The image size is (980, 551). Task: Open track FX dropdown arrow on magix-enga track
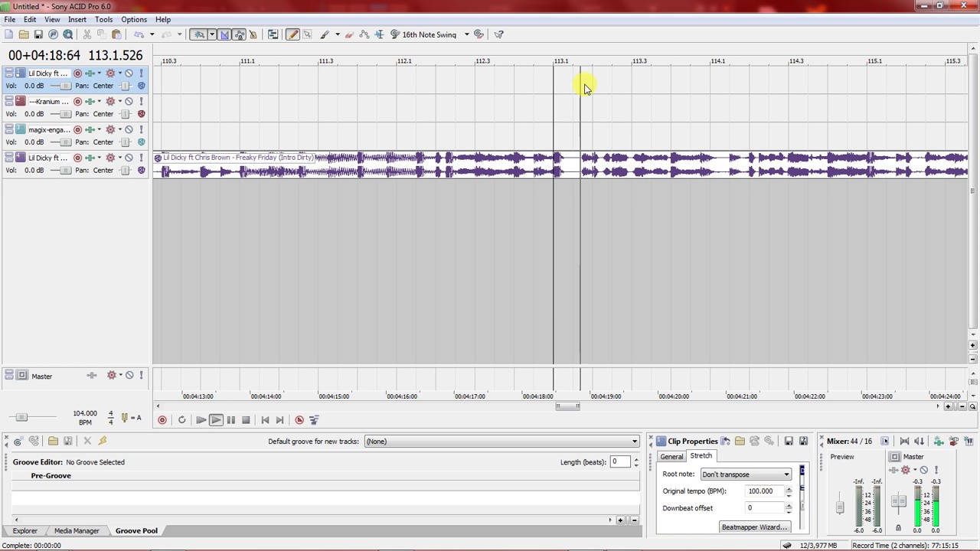click(119, 130)
